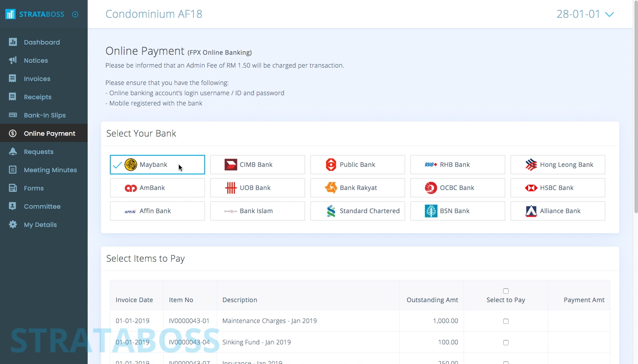Click the 1,000.00 outstanding amount

(x=445, y=321)
